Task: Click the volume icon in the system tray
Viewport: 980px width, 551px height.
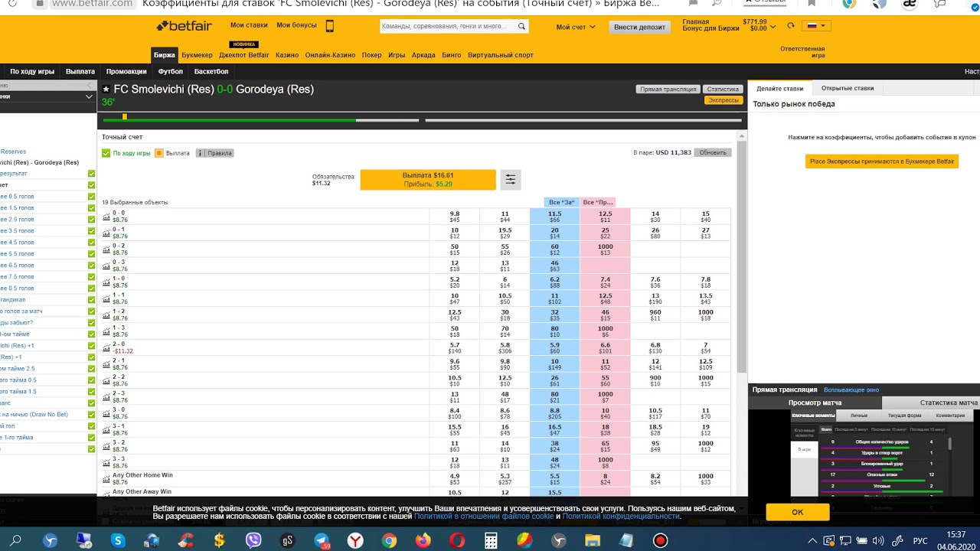Action: coord(878,540)
